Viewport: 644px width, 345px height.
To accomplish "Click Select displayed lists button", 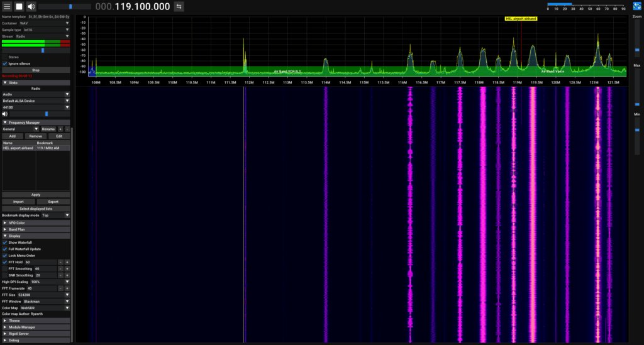I will pyautogui.click(x=36, y=209).
